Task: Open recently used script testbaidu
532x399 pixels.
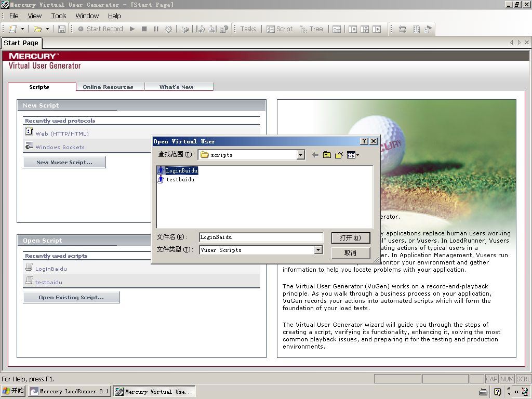Action: click(x=48, y=282)
